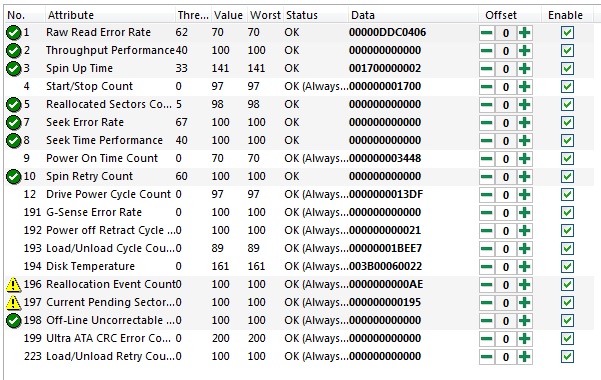The width and height of the screenshot is (601, 380).
Task: Sort by the Status column header
Action: pyautogui.click(x=315, y=15)
